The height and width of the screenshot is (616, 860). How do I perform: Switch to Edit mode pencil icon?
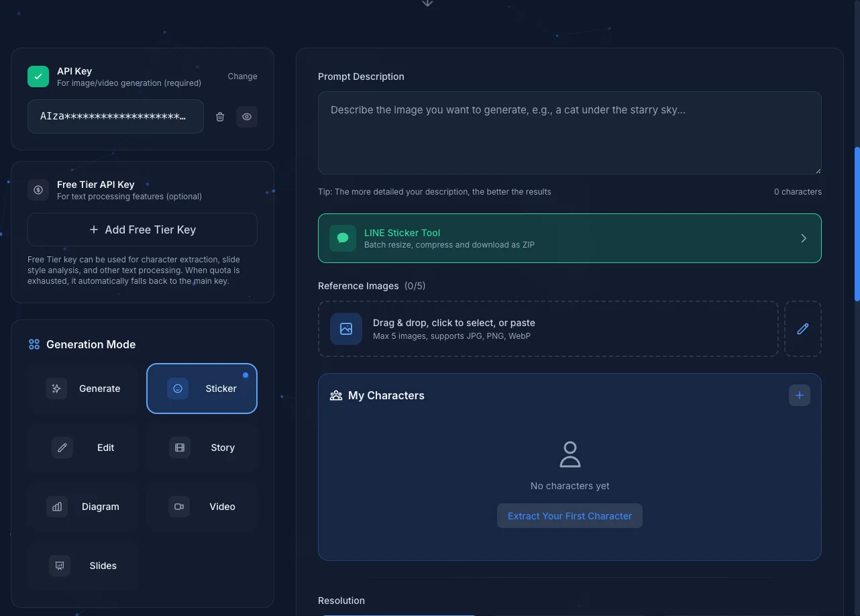point(62,448)
